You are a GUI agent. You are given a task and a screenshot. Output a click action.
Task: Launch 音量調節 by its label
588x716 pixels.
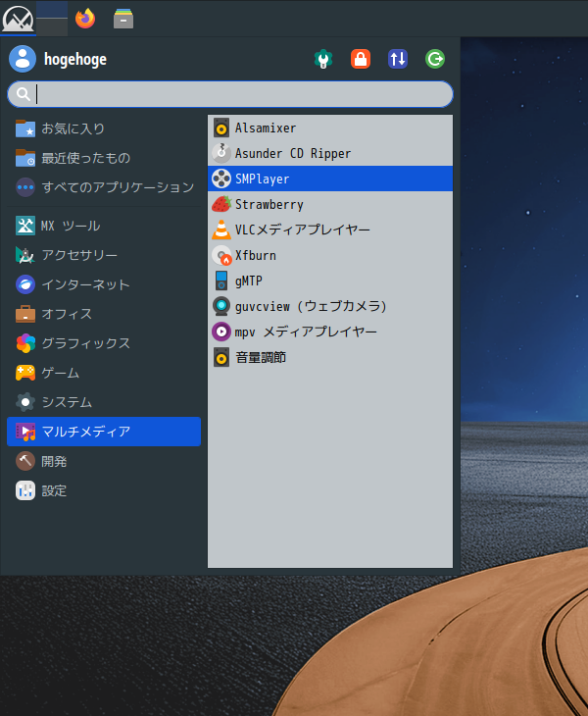261,358
